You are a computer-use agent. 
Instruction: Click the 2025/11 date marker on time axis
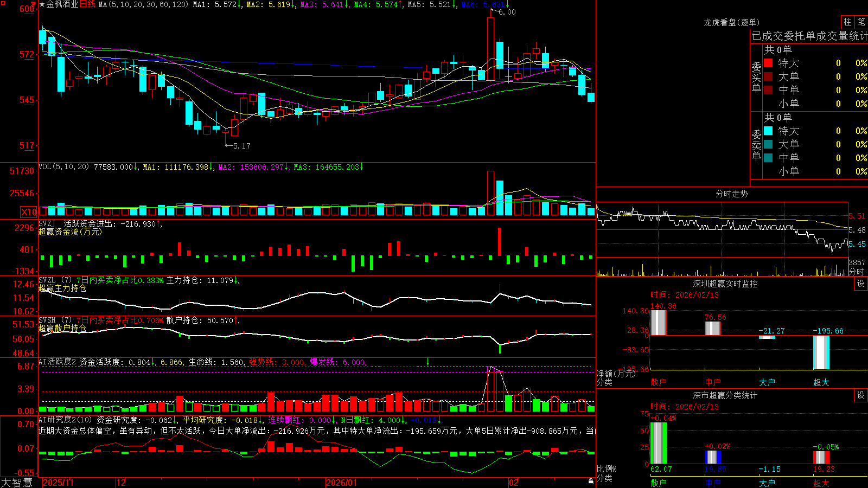tap(58, 483)
